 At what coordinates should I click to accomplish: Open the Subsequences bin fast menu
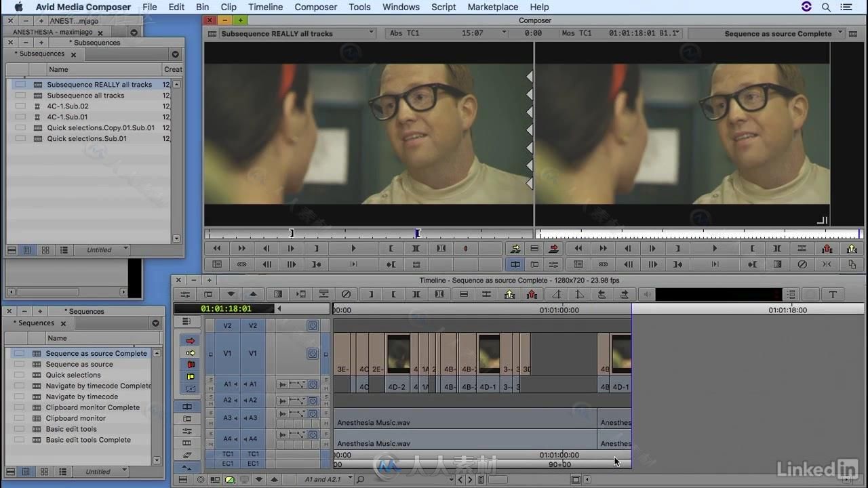coord(175,54)
